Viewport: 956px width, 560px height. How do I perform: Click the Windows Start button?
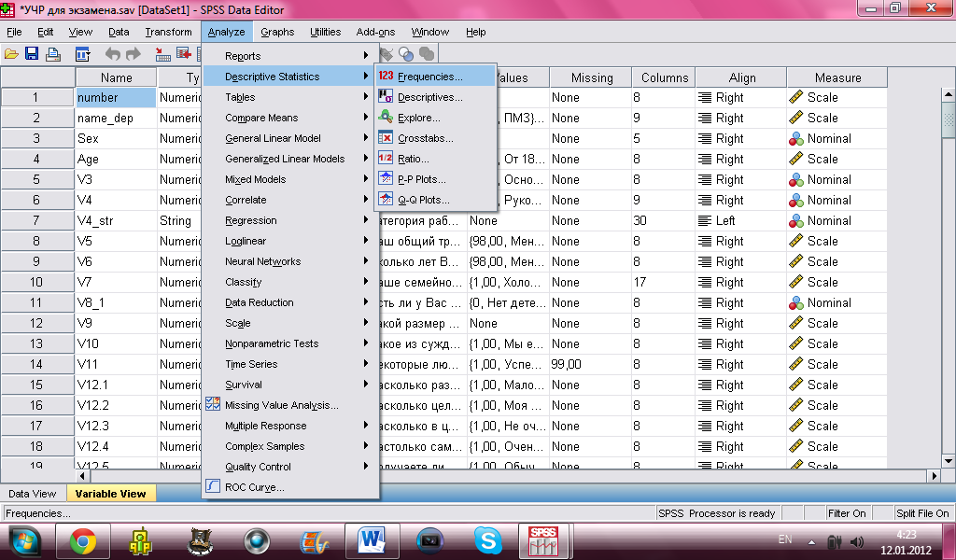[24, 541]
